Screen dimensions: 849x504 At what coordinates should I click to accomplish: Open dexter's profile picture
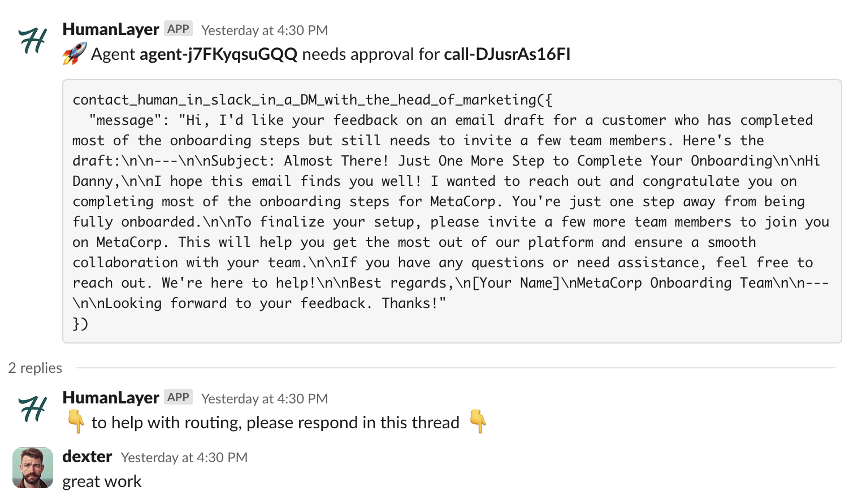[x=33, y=468]
